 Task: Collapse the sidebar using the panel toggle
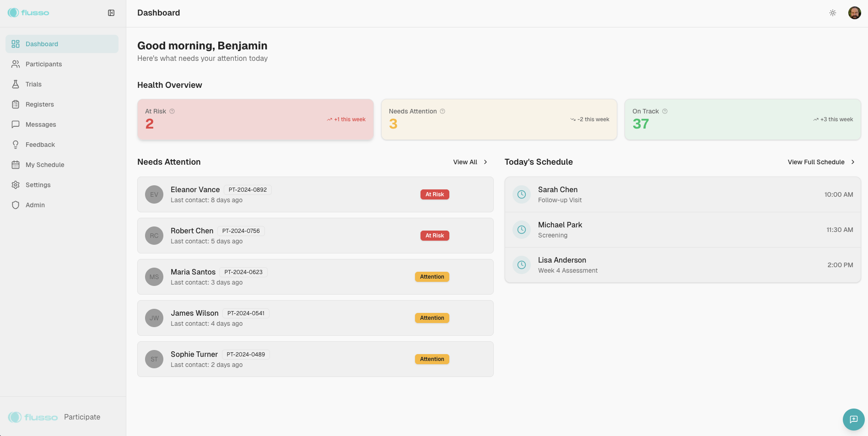coord(111,13)
